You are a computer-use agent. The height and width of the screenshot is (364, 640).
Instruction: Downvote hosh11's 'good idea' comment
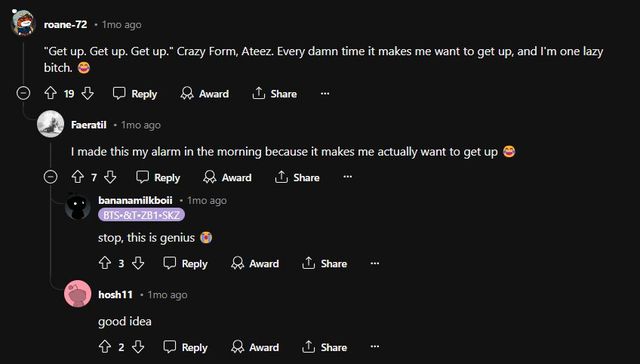(138, 347)
